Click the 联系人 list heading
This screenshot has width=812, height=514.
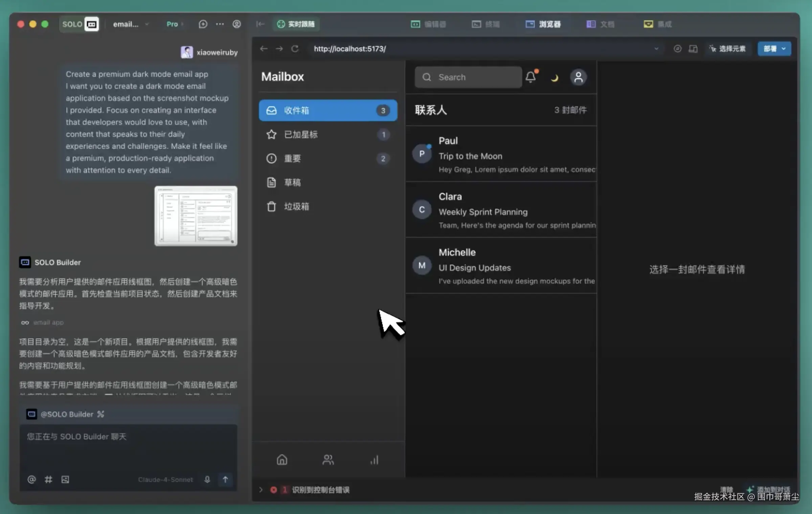click(431, 110)
